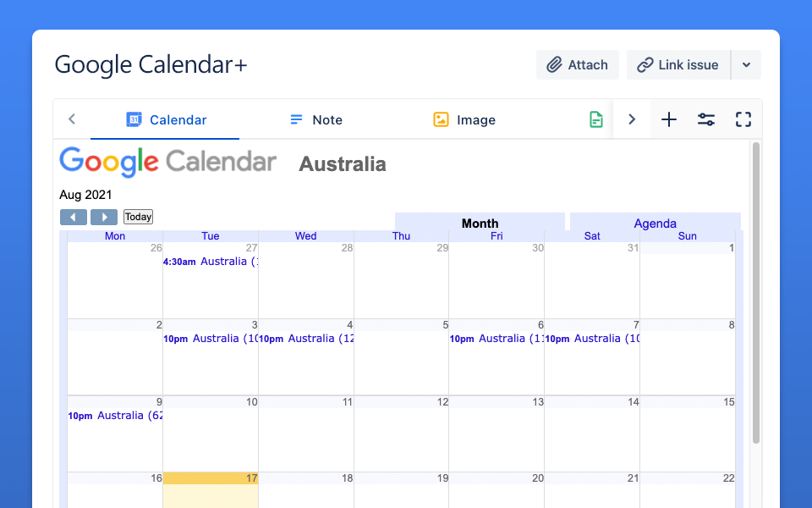Open the 10pm Australia event on August 7
Image resolution: width=812 pixels, height=508 pixels.
(x=592, y=339)
